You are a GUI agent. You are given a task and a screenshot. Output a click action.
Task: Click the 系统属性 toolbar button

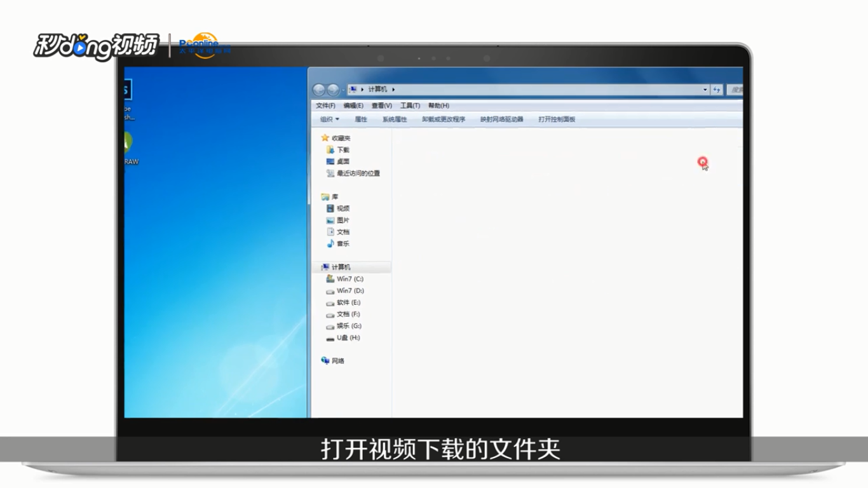[x=395, y=119]
